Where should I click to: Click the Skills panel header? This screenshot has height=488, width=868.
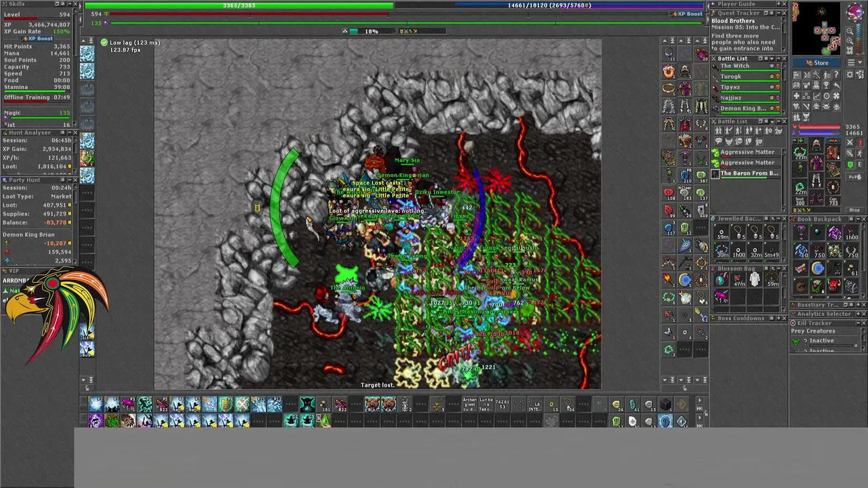(39, 4)
